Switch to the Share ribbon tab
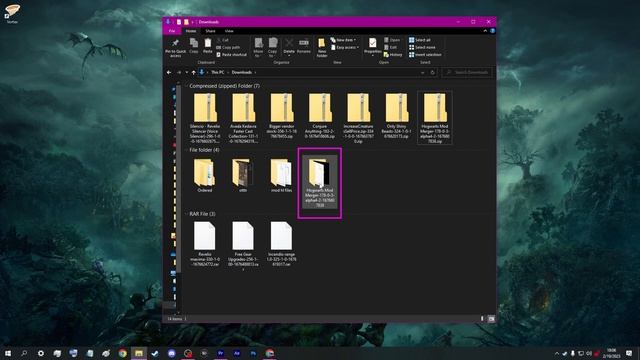The image size is (640, 360). 210,31
